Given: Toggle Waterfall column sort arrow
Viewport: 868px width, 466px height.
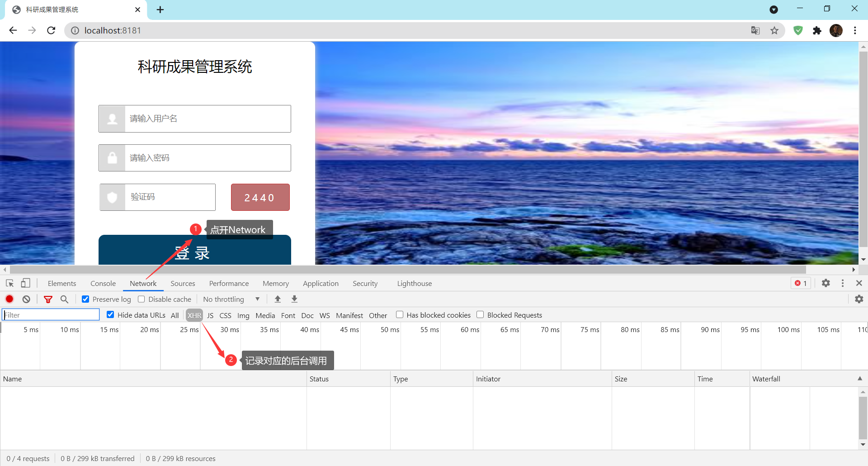Looking at the screenshot, I should (x=860, y=379).
